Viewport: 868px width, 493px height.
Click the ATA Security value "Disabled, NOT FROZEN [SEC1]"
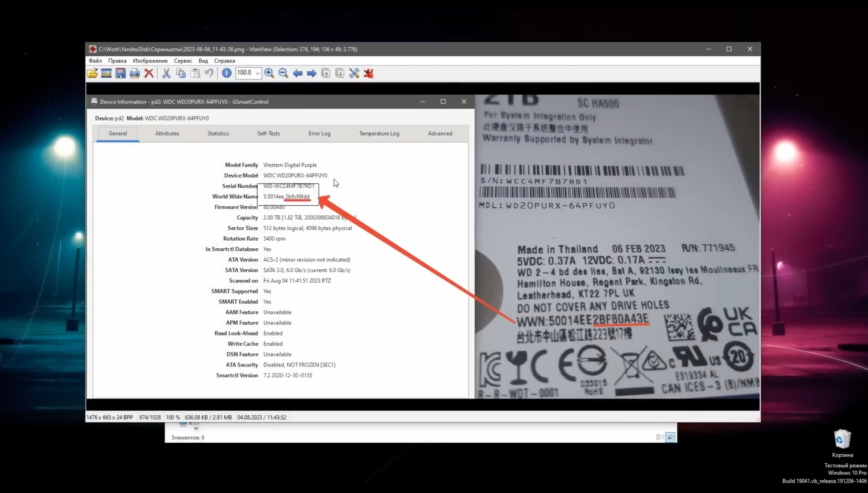[299, 365]
